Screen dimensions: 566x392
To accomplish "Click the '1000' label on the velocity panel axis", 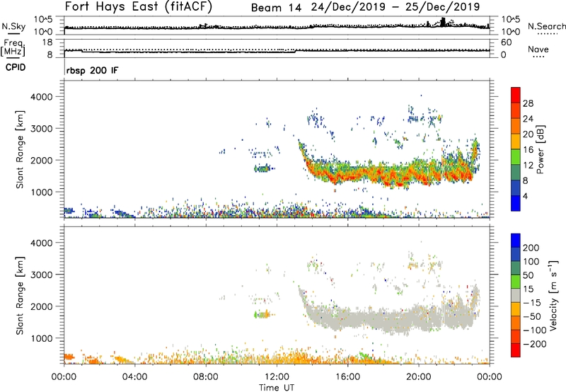I will click(41, 338).
